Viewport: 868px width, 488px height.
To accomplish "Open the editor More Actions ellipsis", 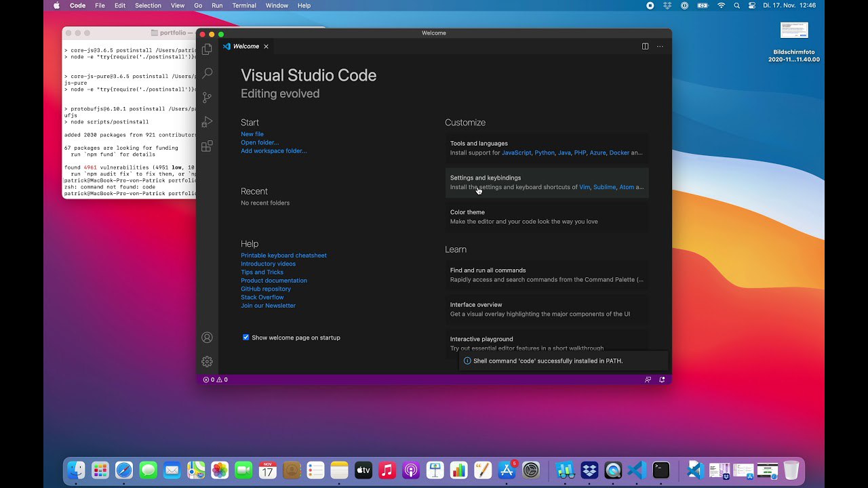I will (x=660, y=47).
